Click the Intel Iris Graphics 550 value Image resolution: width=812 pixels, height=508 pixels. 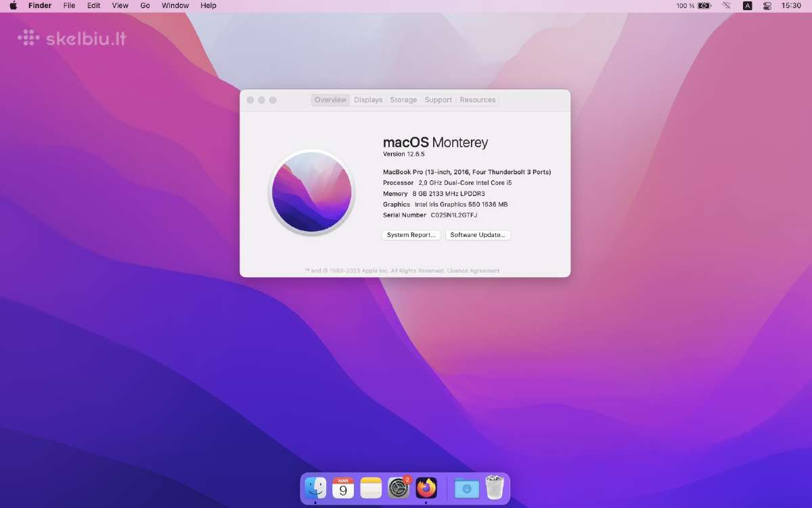pos(461,205)
